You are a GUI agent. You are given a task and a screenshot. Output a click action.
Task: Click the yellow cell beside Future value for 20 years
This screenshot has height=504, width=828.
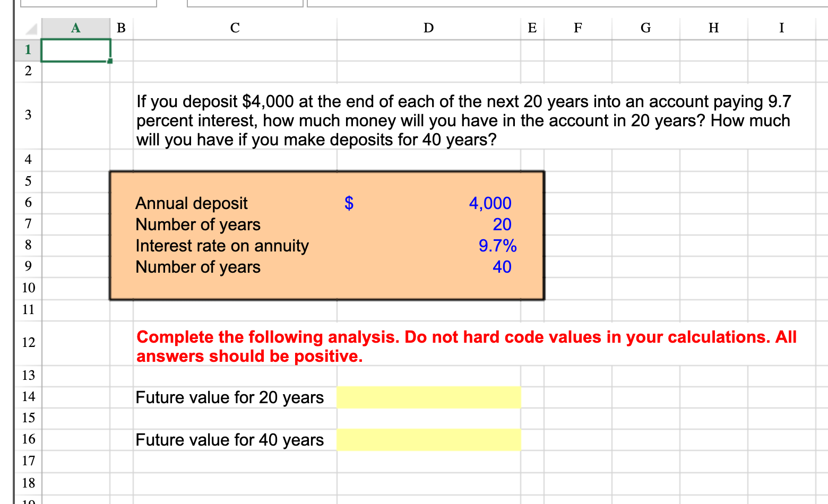[428, 396]
